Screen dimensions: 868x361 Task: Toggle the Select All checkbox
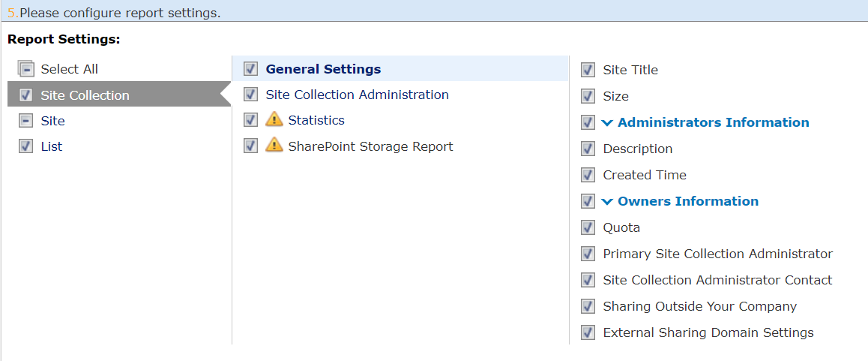click(26, 69)
